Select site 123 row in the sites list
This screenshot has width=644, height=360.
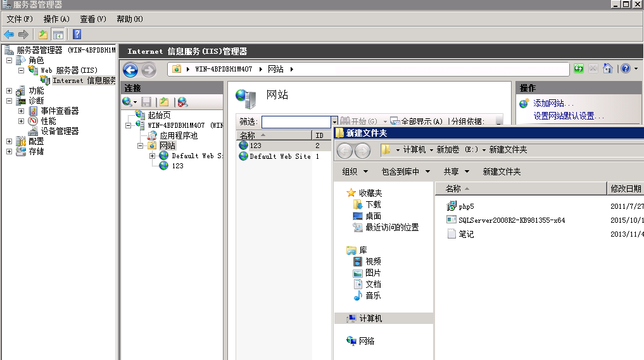pyautogui.click(x=284, y=146)
